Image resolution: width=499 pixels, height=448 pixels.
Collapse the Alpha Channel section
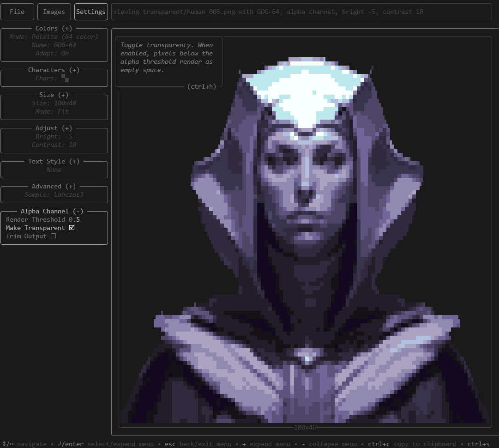point(52,211)
